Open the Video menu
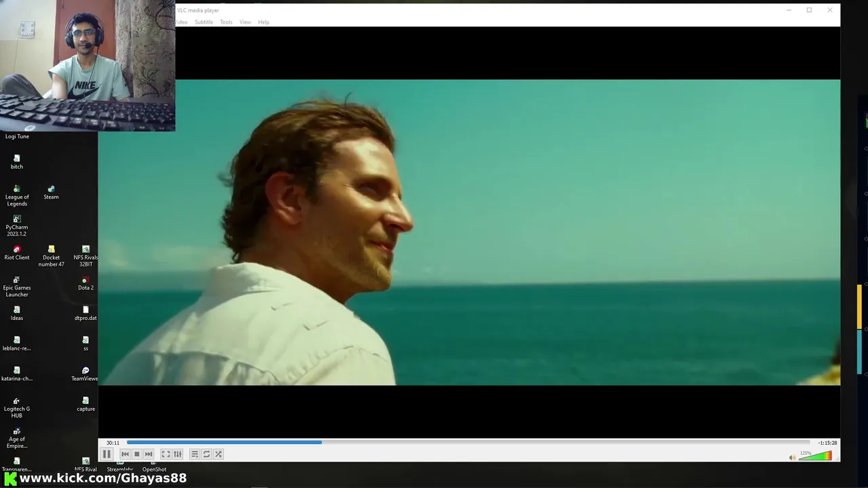Screen dimensions: 868x488 click(x=181, y=22)
